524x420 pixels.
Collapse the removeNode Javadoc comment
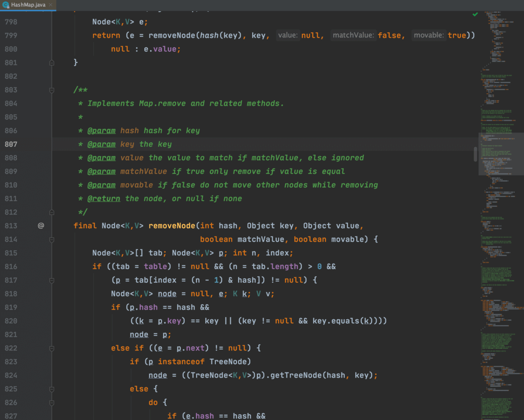tap(52, 90)
